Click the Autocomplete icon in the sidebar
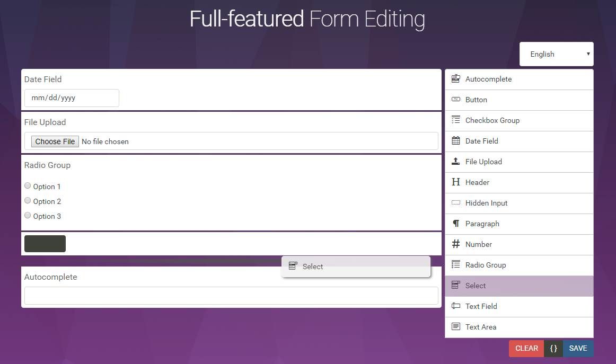The height and width of the screenshot is (364, 616). [455, 79]
